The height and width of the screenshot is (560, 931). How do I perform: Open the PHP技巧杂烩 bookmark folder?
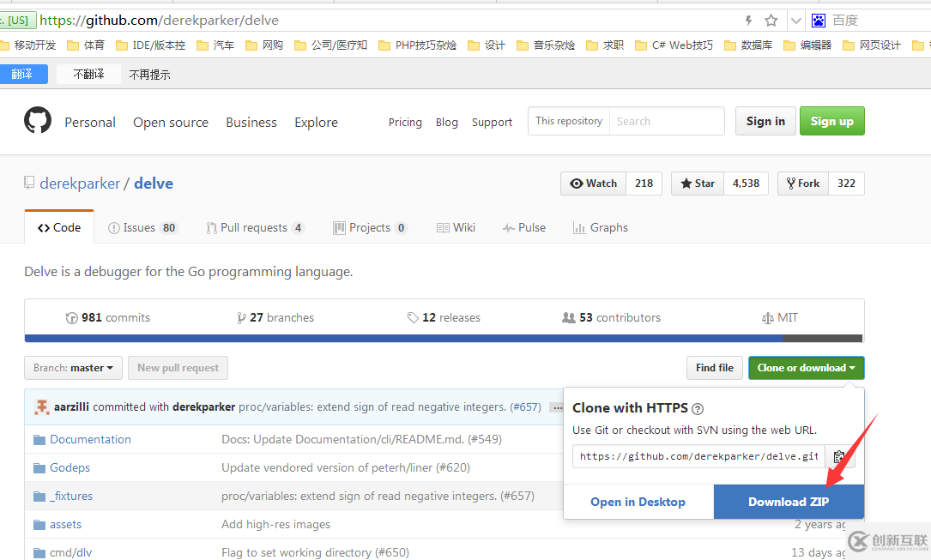click(418, 45)
